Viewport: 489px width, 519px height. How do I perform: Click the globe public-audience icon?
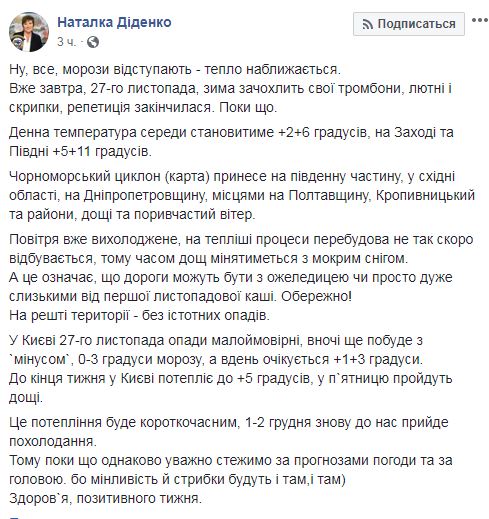click(x=93, y=42)
